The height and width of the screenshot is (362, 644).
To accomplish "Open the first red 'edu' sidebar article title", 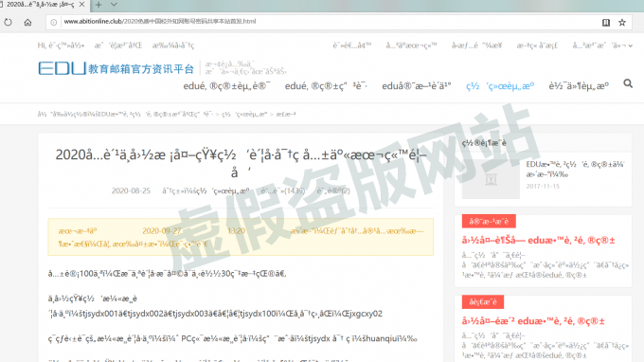I will pos(538,241).
